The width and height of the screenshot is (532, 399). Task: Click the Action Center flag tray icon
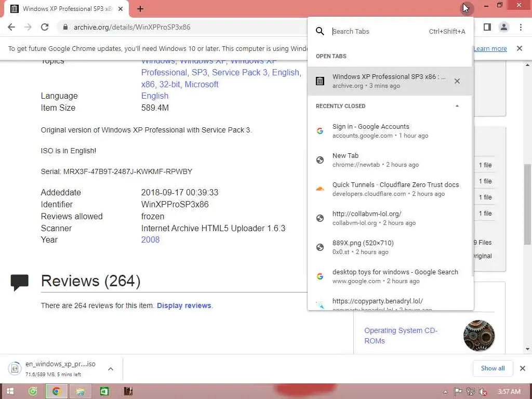click(458, 392)
